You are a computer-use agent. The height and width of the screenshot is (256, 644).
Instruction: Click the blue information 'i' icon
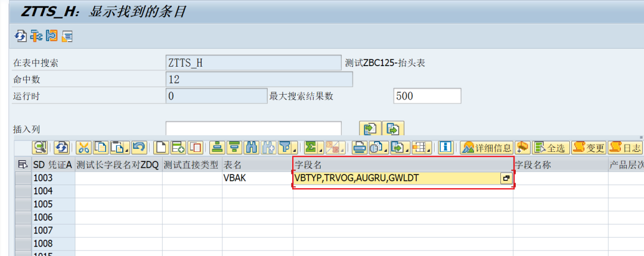[445, 148]
